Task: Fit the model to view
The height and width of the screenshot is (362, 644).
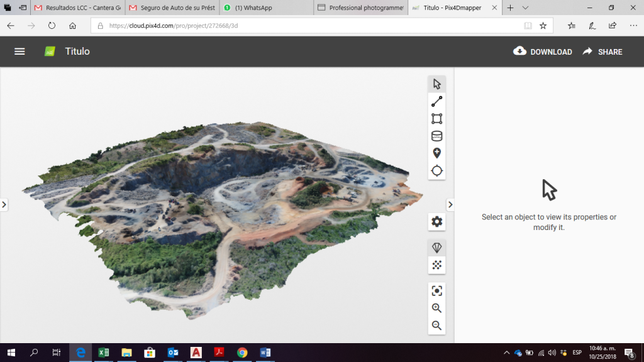Action: pyautogui.click(x=437, y=291)
